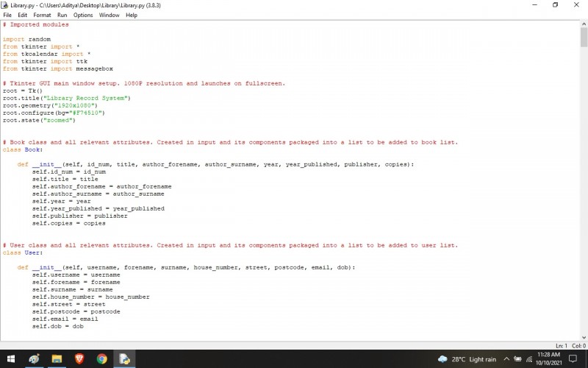Image resolution: width=588 pixels, height=368 pixels.
Task: Click 'self.author_forename = author_forename' line
Action: point(102,186)
